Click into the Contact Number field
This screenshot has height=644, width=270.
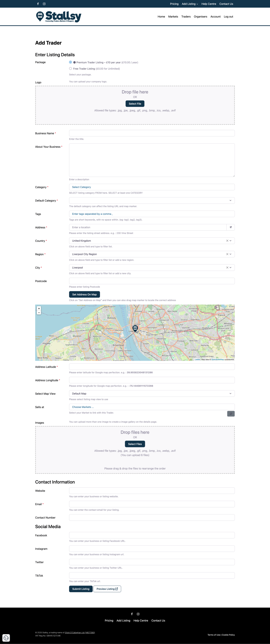152,517
